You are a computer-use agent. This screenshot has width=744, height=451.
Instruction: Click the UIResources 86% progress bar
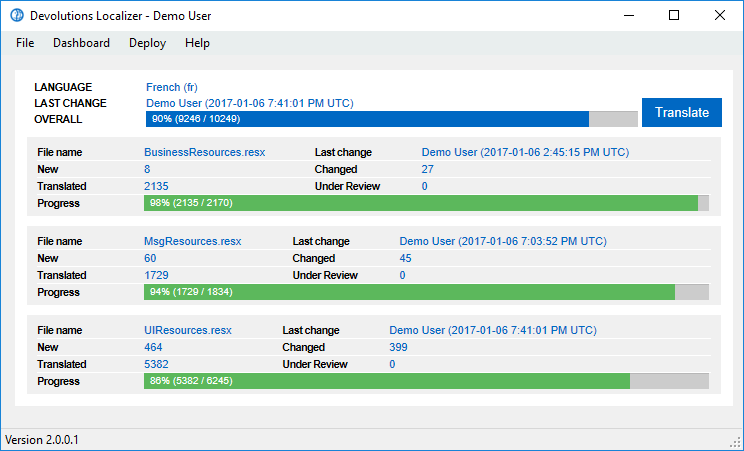click(426, 381)
